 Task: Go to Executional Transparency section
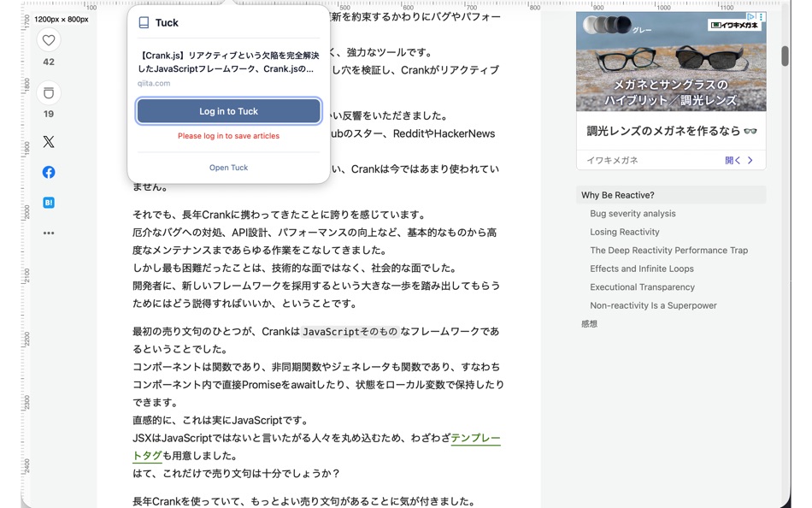pos(642,287)
